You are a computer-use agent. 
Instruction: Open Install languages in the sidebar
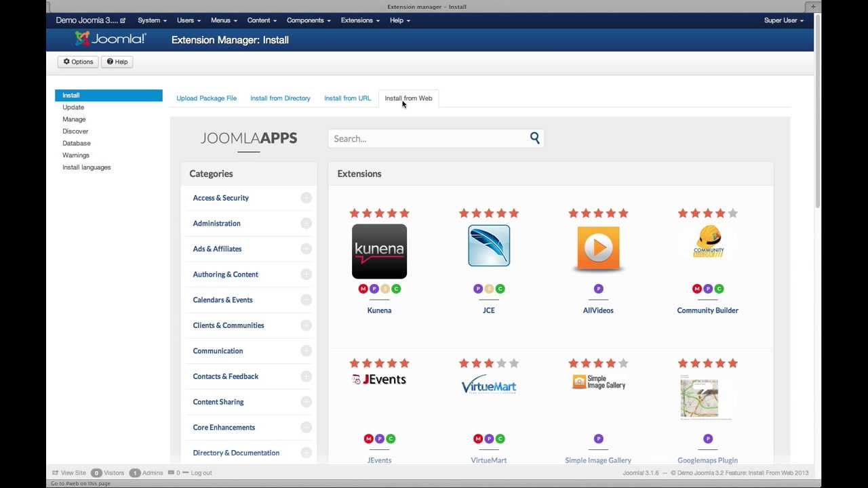(x=86, y=167)
